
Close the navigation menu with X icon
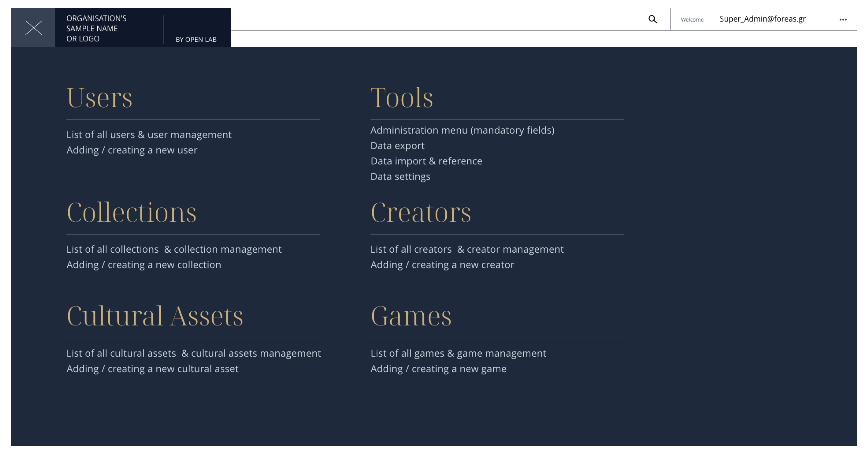pos(33,28)
